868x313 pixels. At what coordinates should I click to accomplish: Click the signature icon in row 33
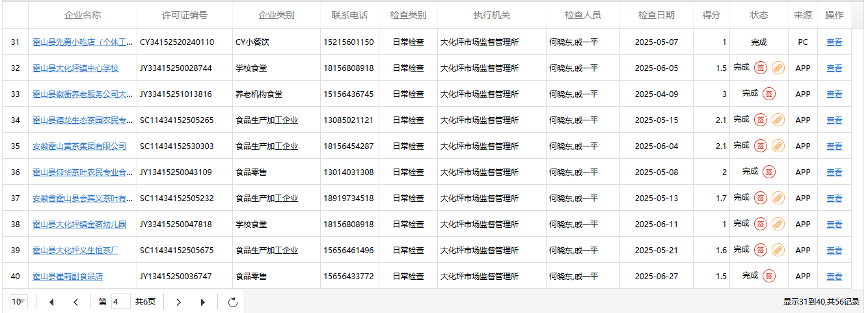coord(769,94)
